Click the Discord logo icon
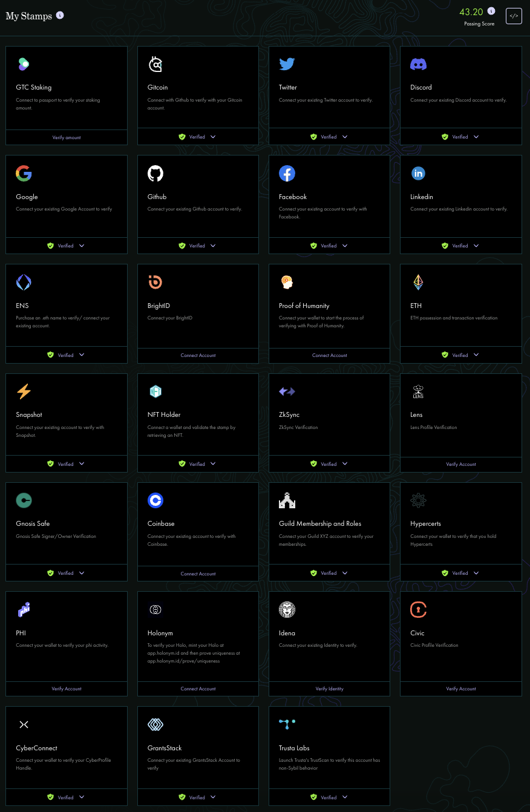The width and height of the screenshot is (530, 812). [418, 64]
